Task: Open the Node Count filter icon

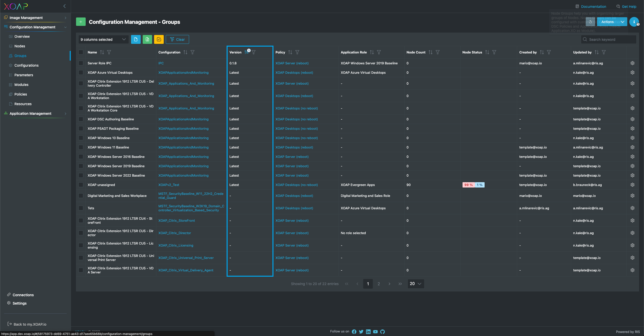Action: point(437,52)
